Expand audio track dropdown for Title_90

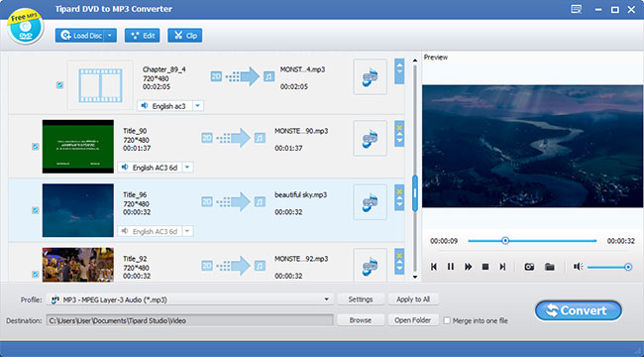(x=187, y=168)
